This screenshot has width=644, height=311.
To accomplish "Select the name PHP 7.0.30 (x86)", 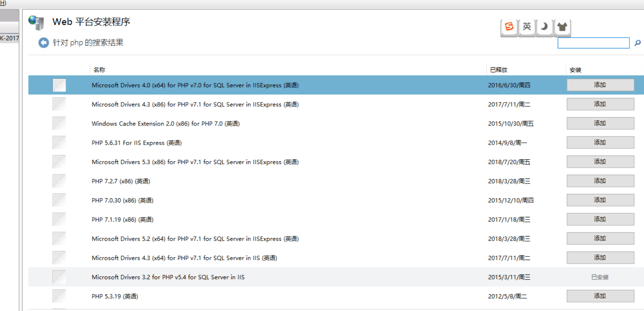I will pyautogui.click(x=122, y=200).
